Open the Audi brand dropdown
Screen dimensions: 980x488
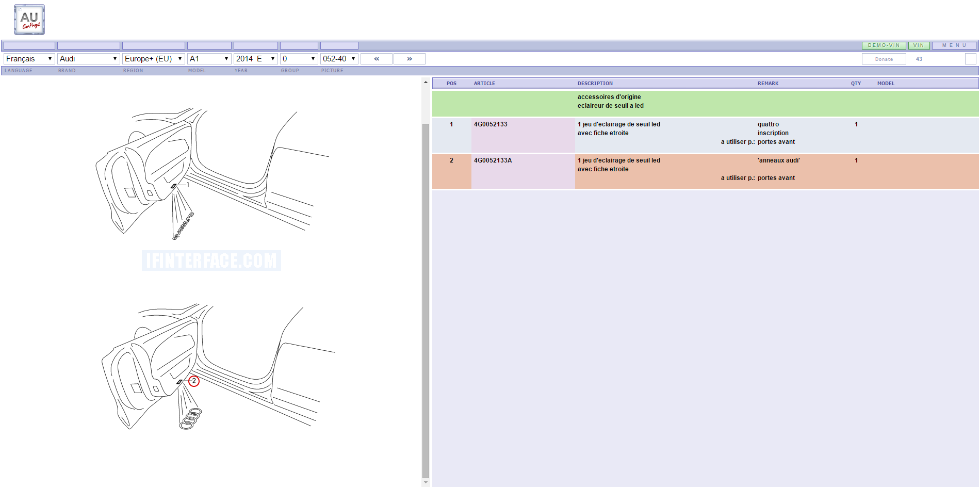88,59
